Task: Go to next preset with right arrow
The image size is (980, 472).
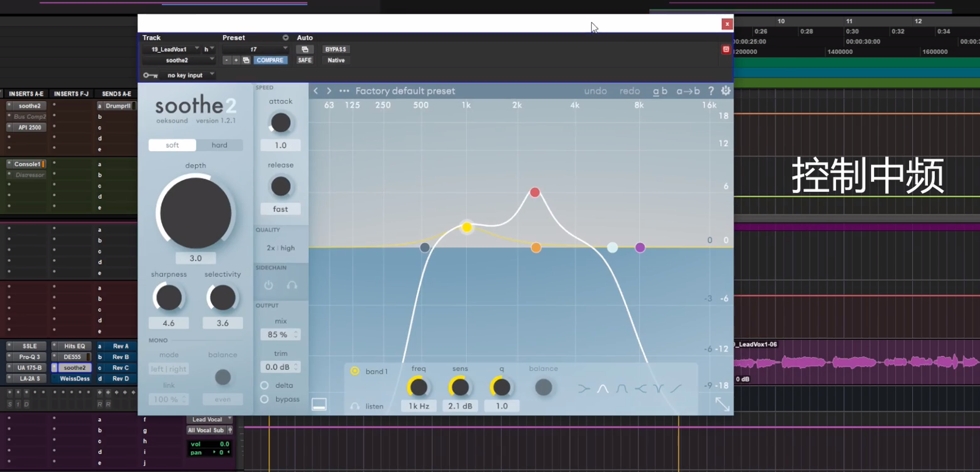Action: coord(329,91)
